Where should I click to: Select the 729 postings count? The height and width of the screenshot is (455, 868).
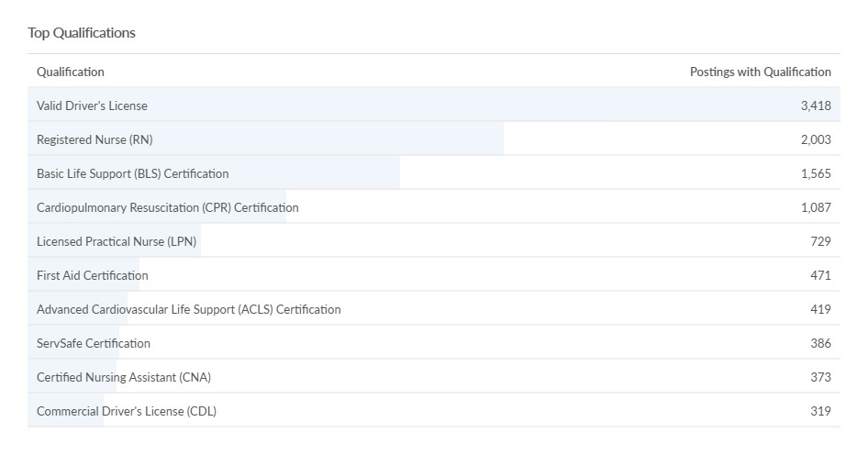click(x=820, y=241)
